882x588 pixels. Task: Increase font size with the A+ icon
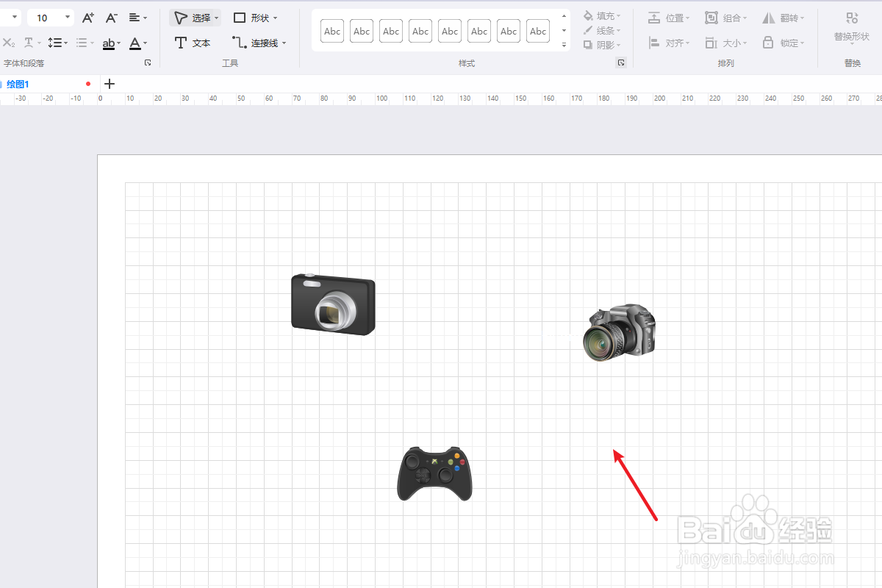(87, 18)
